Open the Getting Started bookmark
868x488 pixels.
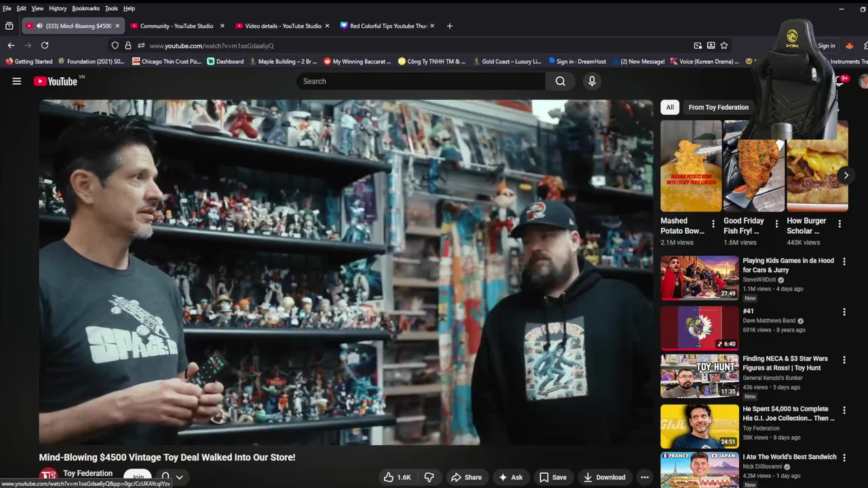tap(29, 62)
